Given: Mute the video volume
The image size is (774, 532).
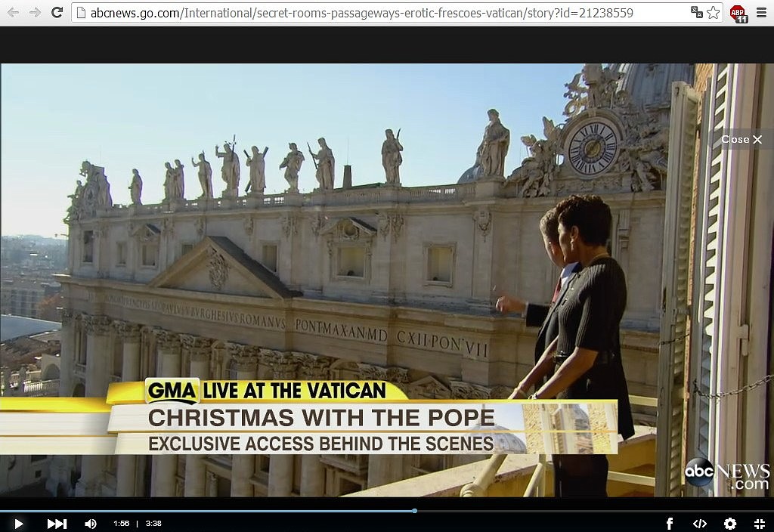Looking at the screenshot, I should (91, 523).
